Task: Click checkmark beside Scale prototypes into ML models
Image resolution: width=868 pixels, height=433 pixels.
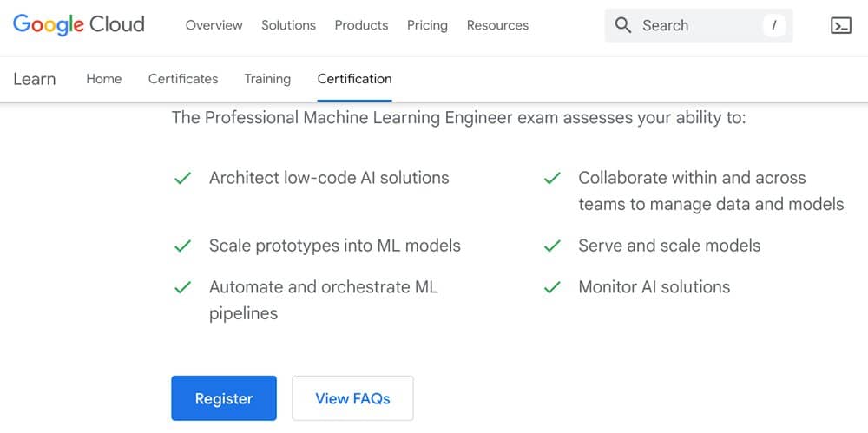Action: [182, 246]
